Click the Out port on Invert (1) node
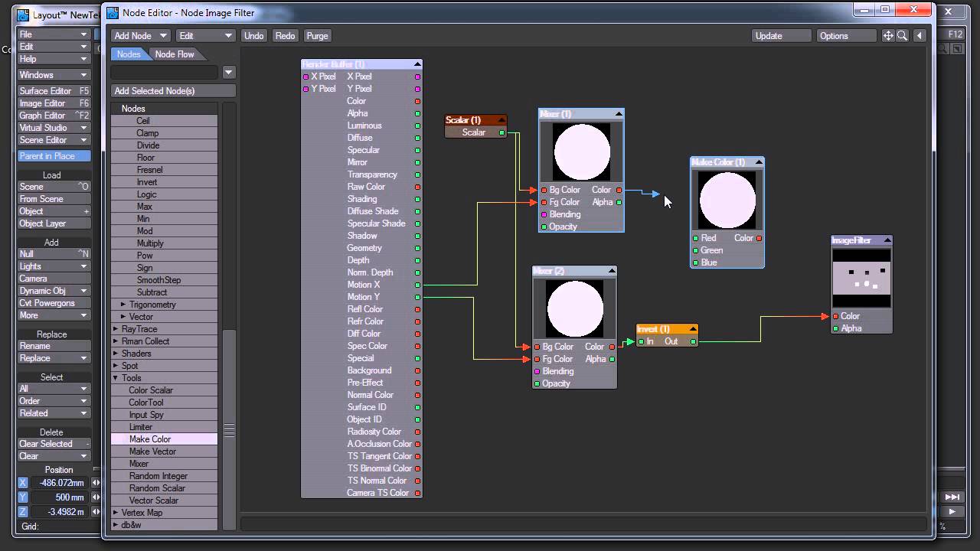The height and width of the screenshot is (551, 980). tap(693, 341)
